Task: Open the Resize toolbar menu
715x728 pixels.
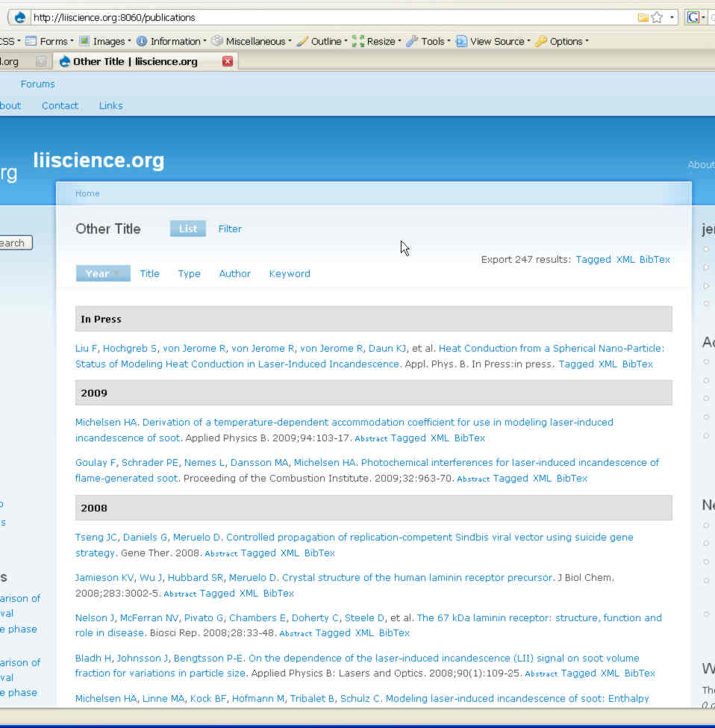Action: pyautogui.click(x=376, y=41)
